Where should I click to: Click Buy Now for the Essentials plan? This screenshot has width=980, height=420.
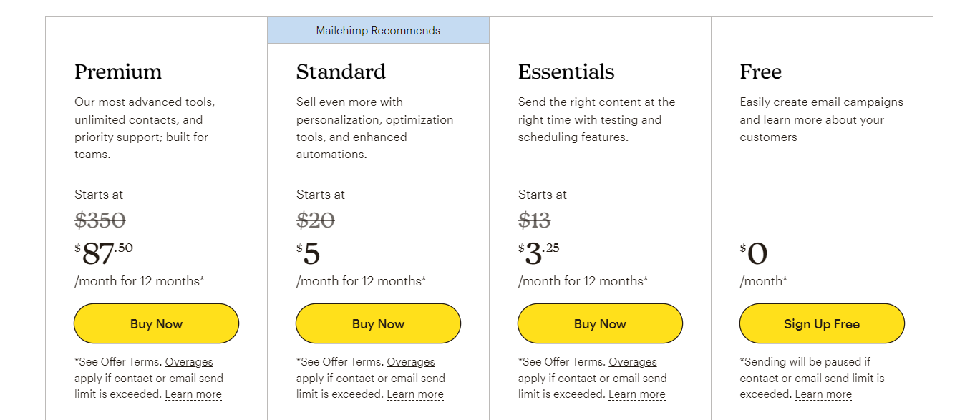click(x=600, y=323)
